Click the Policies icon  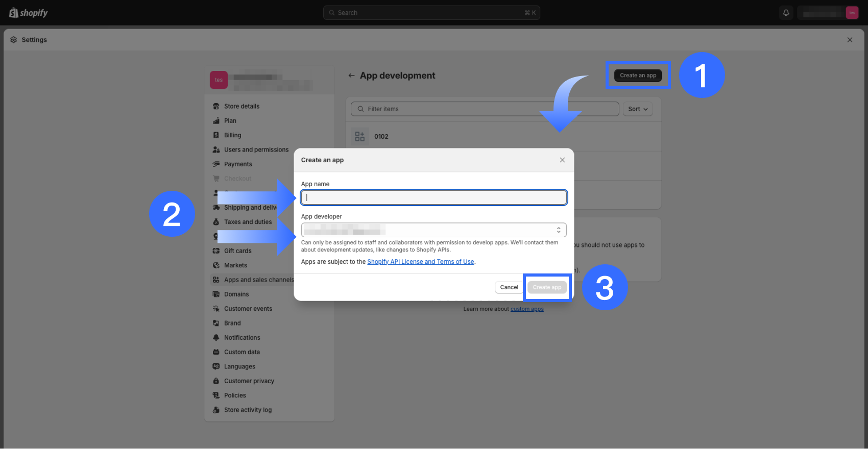[216, 395]
